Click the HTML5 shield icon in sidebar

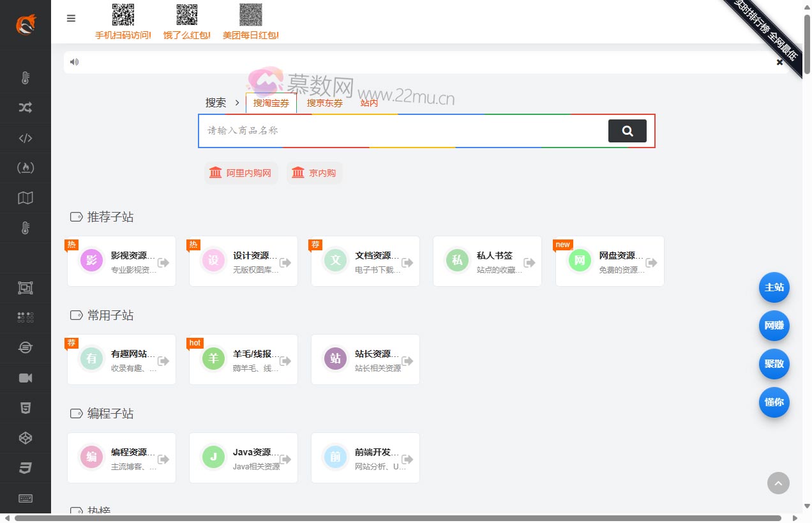coord(26,407)
